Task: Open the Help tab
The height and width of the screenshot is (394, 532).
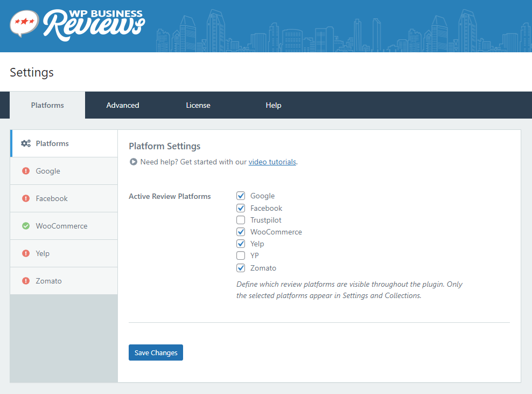Action: point(274,105)
